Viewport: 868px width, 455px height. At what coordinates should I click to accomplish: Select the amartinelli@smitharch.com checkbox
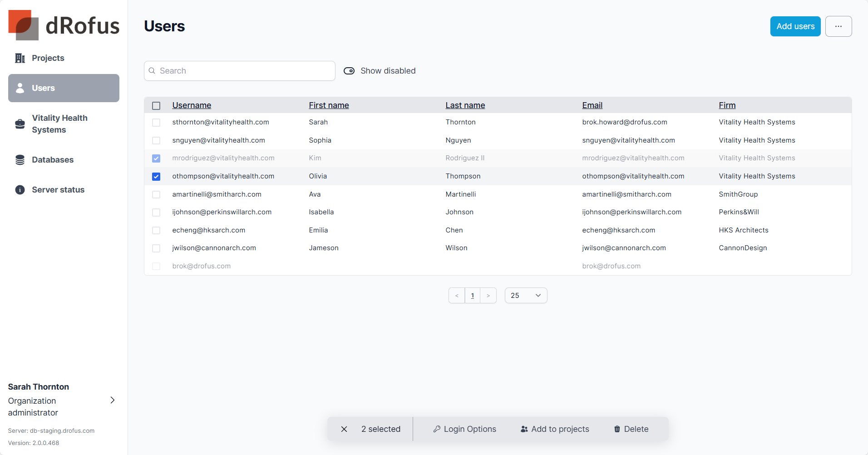156,194
